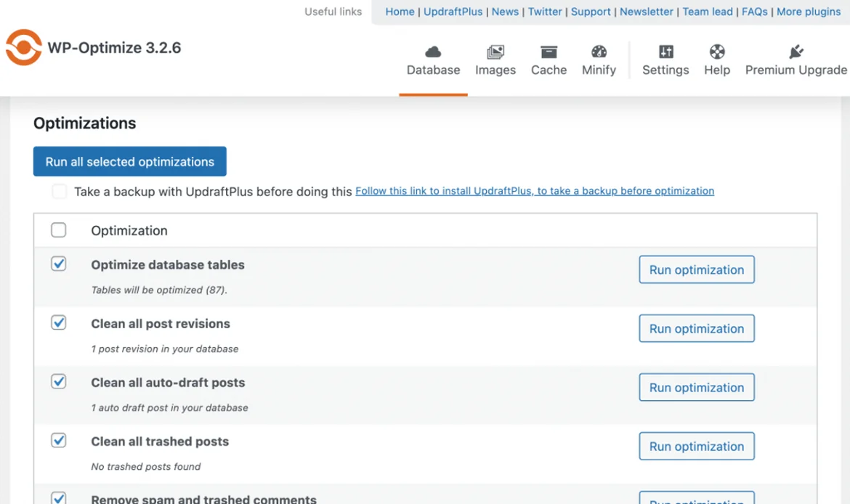Screen dimensions: 850x504
Task: Switch to the Cache tab label
Action: click(549, 70)
